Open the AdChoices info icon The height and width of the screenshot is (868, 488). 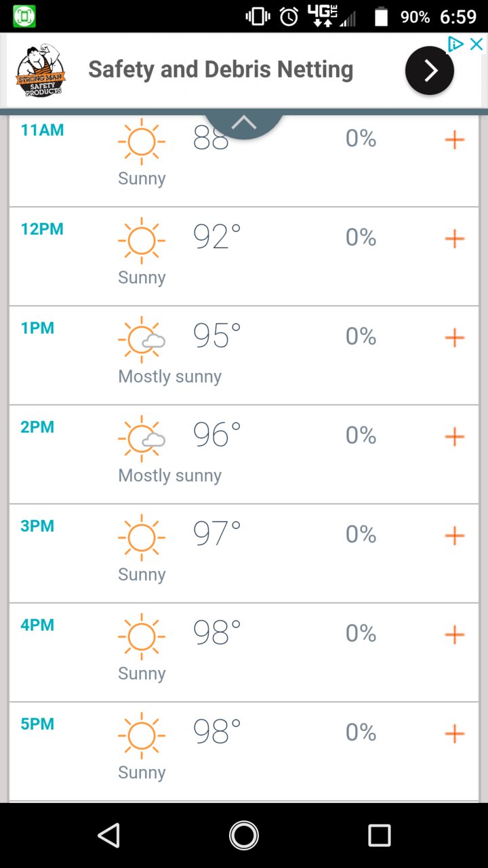point(457,44)
